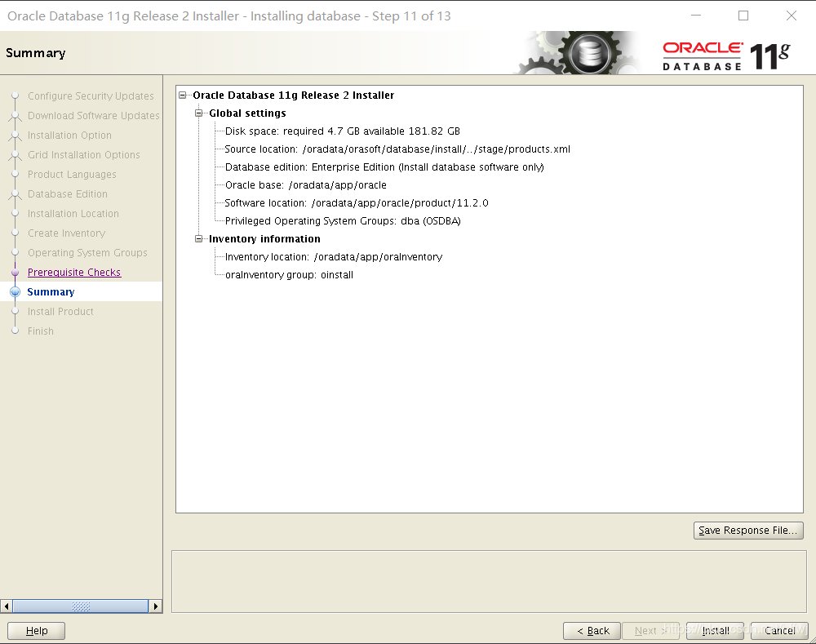This screenshot has height=644, width=816.
Task: Select Database Edition step
Action: [x=68, y=194]
